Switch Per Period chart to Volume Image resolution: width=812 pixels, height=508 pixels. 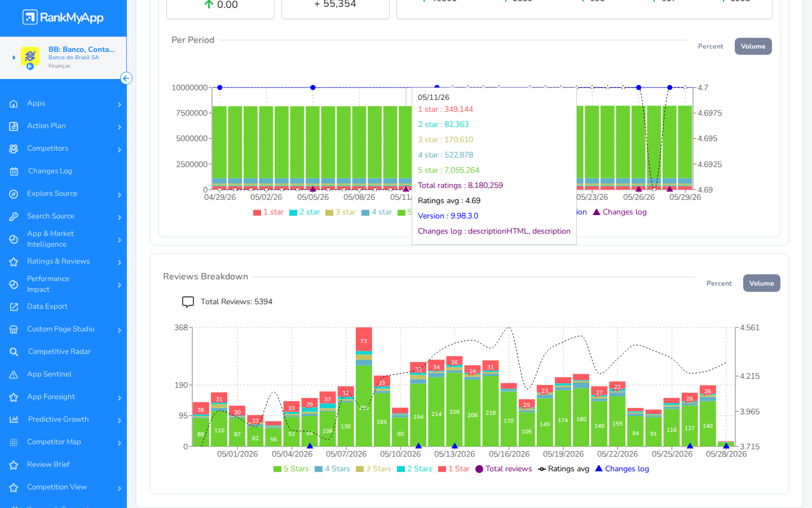point(753,46)
